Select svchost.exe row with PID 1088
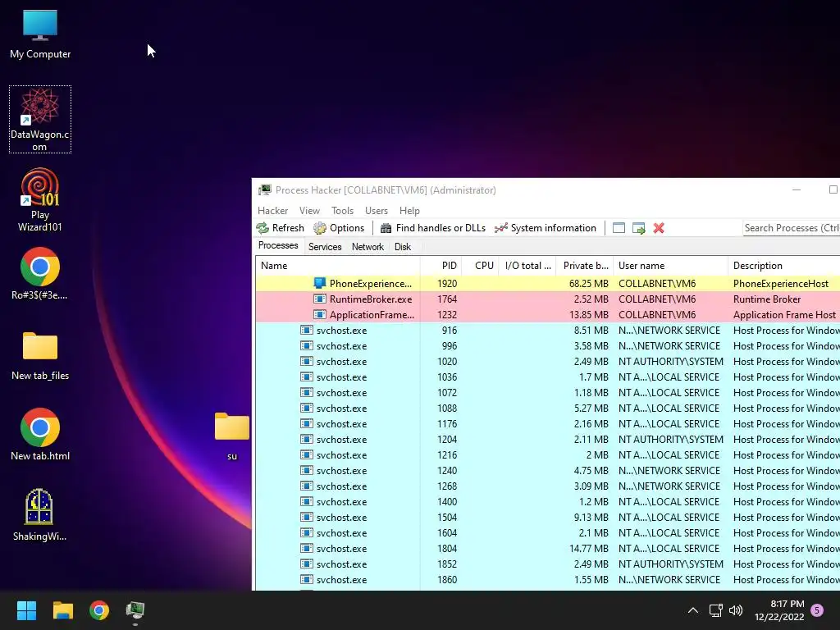 [x=547, y=409]
